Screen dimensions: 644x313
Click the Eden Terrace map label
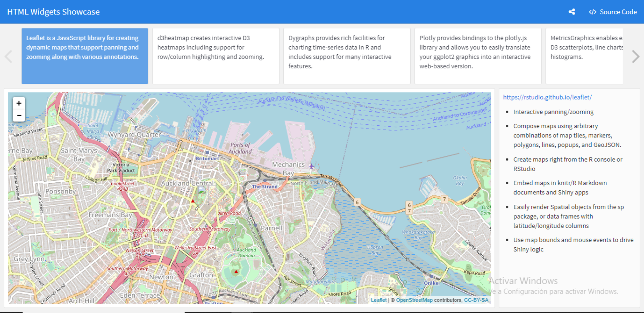[x=140, y=296]
